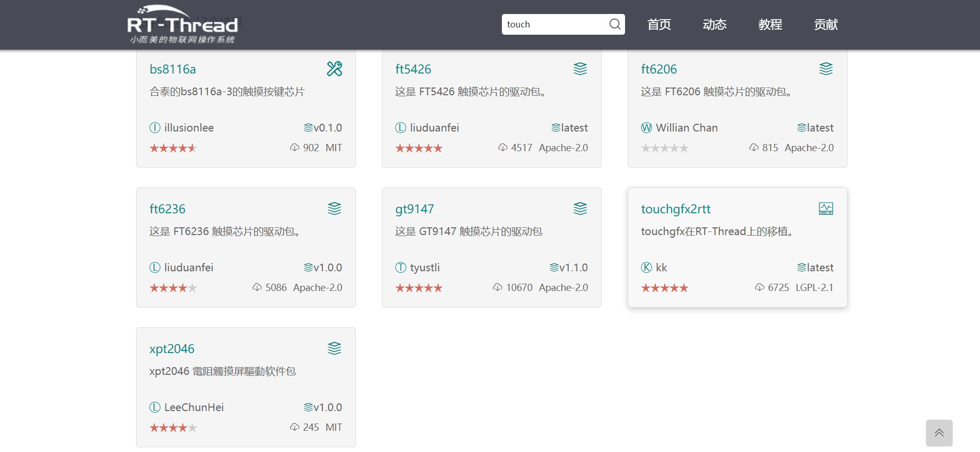
Task: Click the star rating on the gt9147 card
Action: tap(419, 288)
